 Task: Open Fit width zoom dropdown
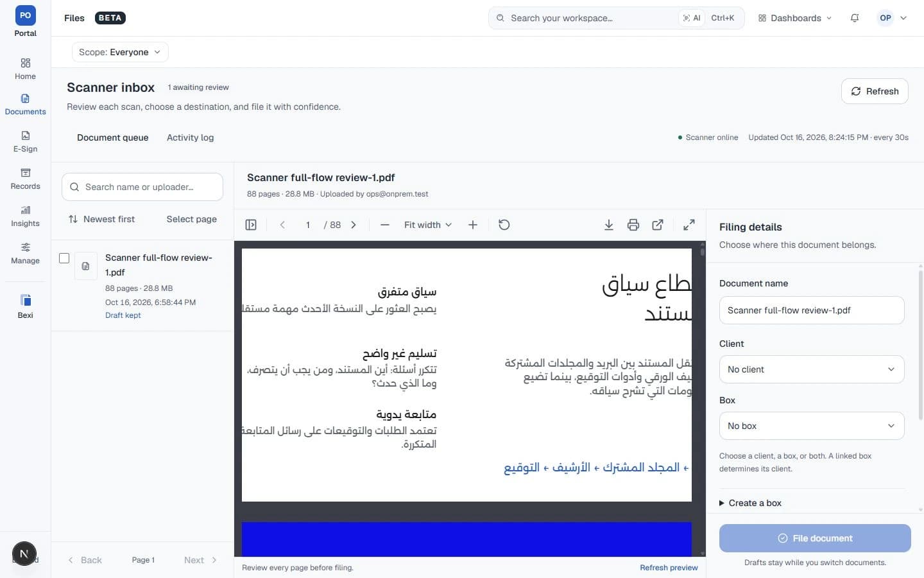pos(427,225)
